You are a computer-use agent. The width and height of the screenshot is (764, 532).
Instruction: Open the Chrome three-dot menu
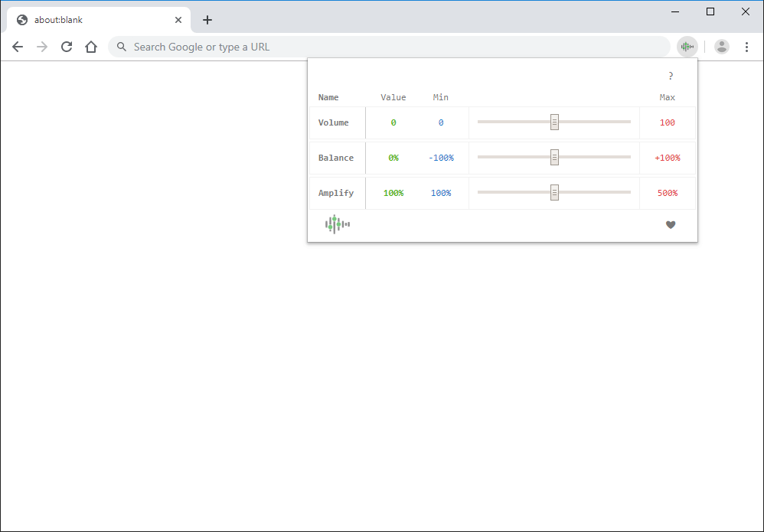(x=746, y=47)
